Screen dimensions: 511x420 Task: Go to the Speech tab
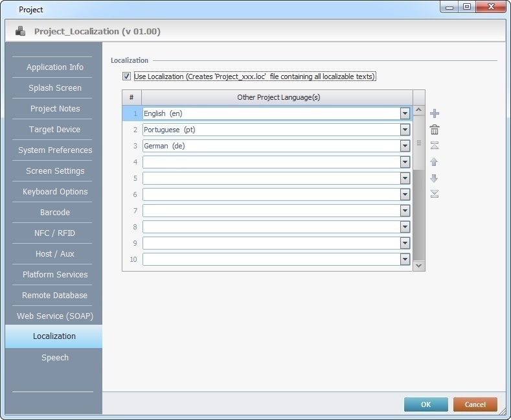pos(55,358)
